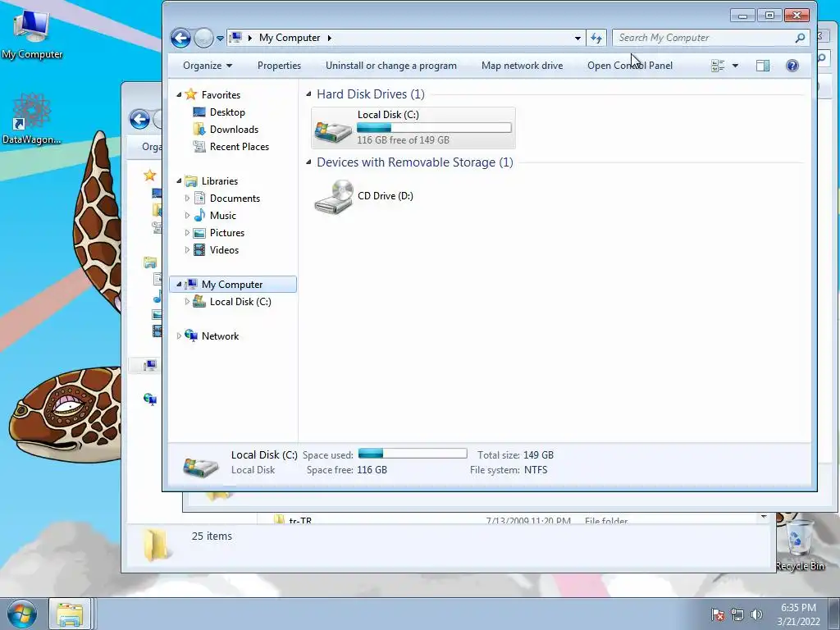The image size is (840, 630).
Task: Select the CD Drive (D:) icon
Action: point(333,197)
